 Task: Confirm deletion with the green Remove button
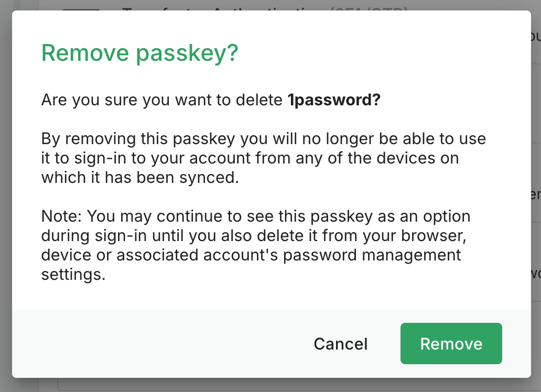tap(451, 344)
